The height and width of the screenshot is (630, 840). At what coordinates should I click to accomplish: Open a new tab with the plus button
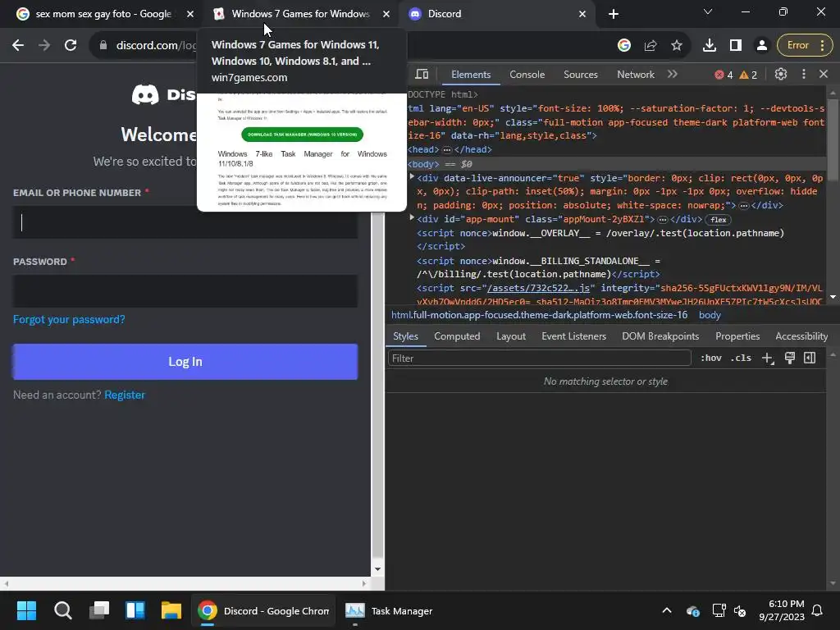[x=614, y=14]
